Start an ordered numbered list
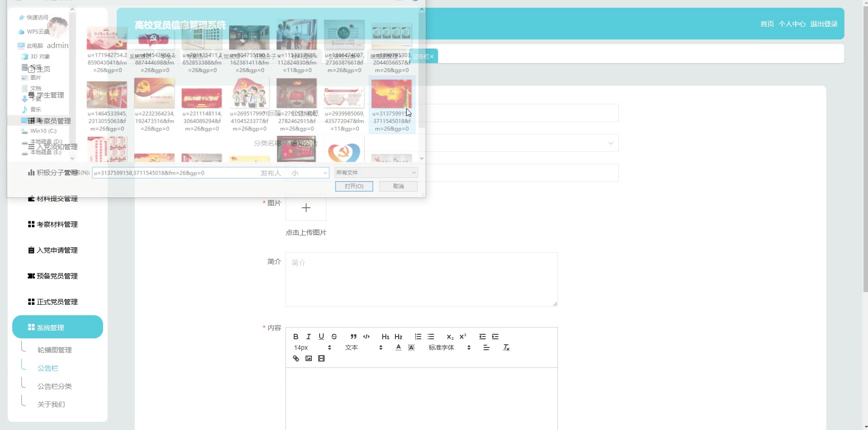Screen dimensions: 868x430 click(x=418, y=337)
